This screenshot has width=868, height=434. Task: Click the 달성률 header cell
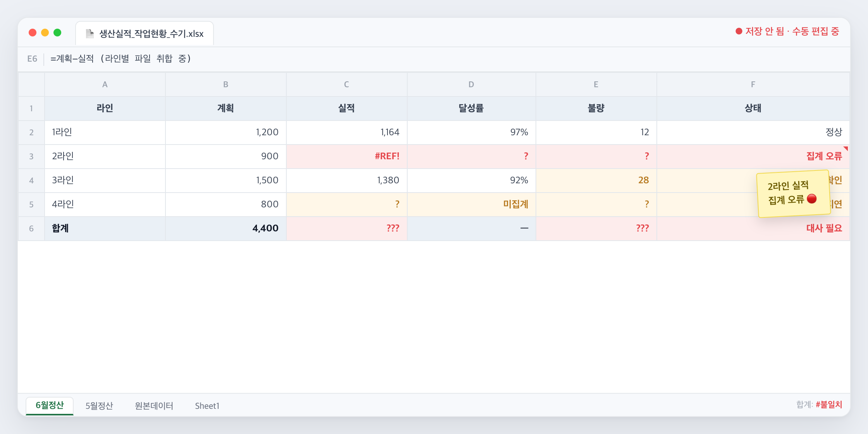coord(472,108)
